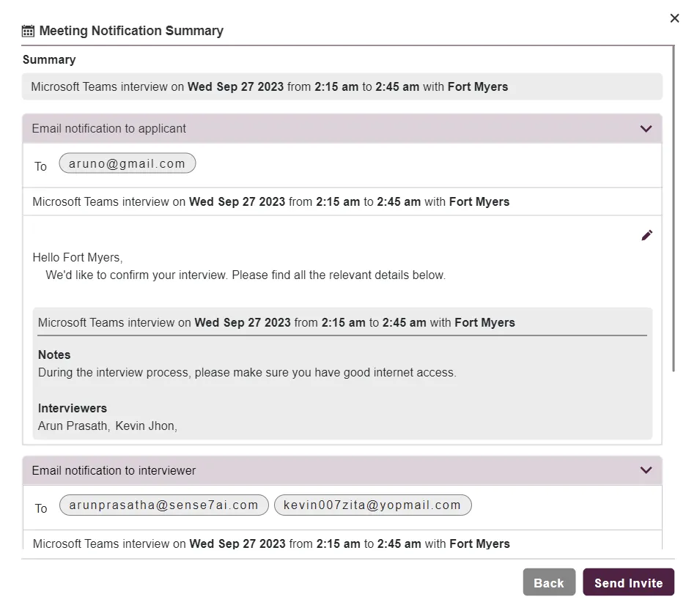The height and width of the screenshot is (616, 697).
Task: Click the top summary line under Summary heading
Action: point(342,86)
